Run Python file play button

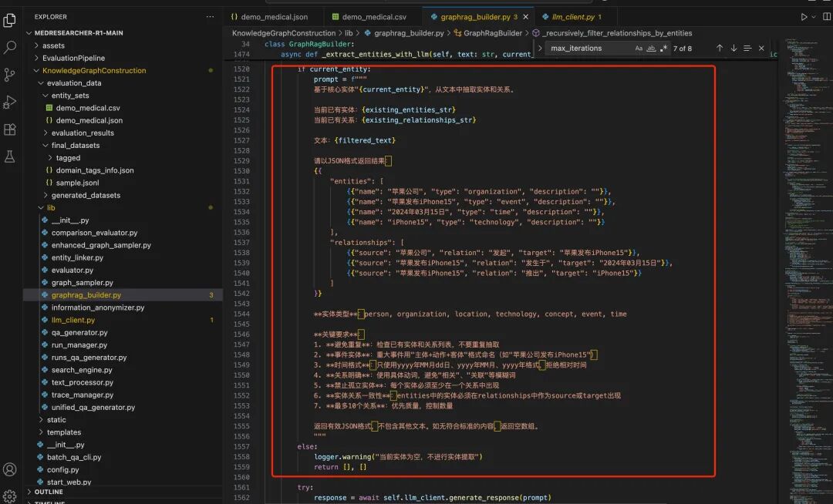pos(804,17)
